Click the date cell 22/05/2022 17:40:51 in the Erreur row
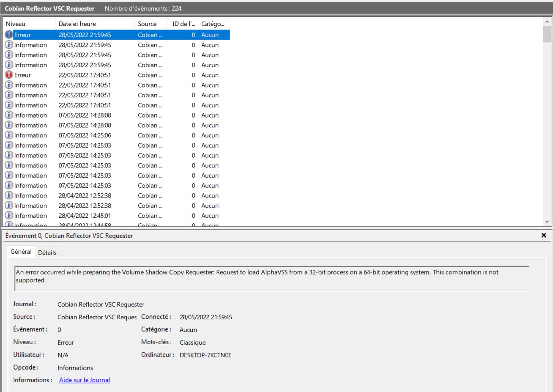The image size is (553, 392). (85, 75)
